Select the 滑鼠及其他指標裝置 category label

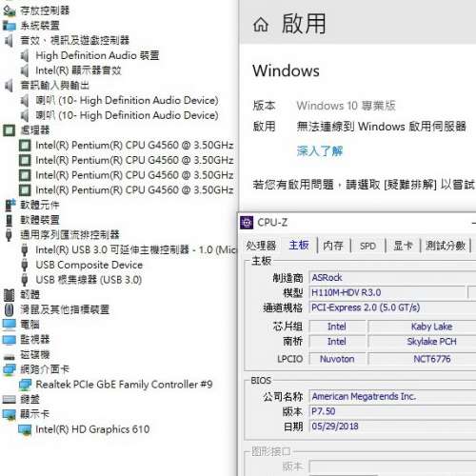[65, 309]
